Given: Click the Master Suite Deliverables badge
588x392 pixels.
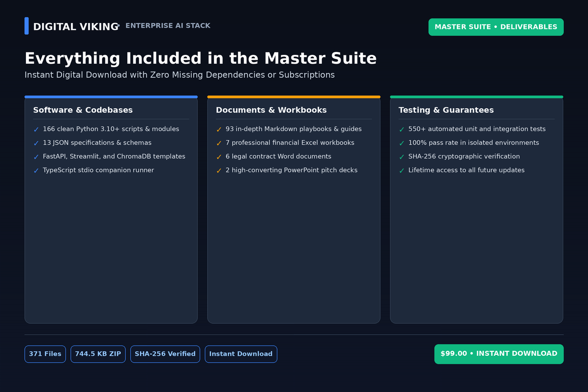Looking at the screenshot, I should point(496,27).
